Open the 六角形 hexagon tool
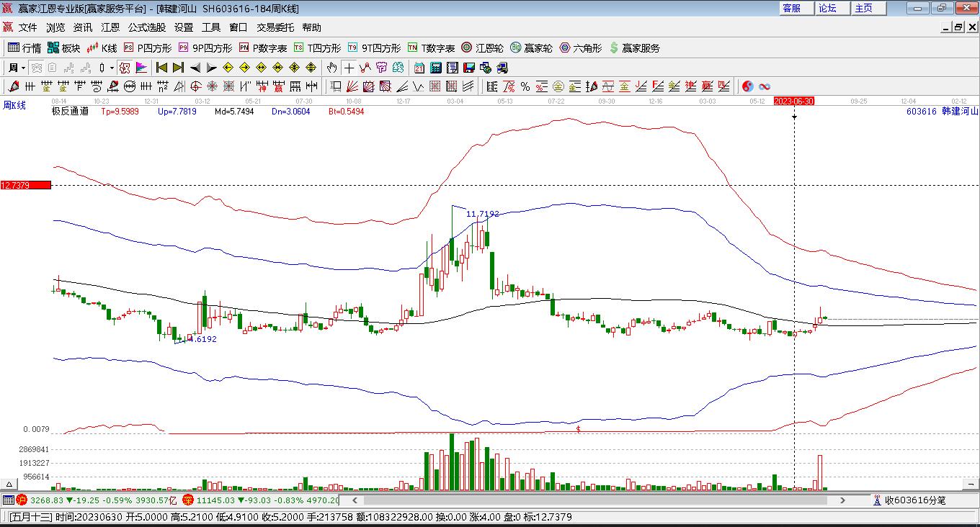This screenshot has height=527, width=980. pos(581,48)
